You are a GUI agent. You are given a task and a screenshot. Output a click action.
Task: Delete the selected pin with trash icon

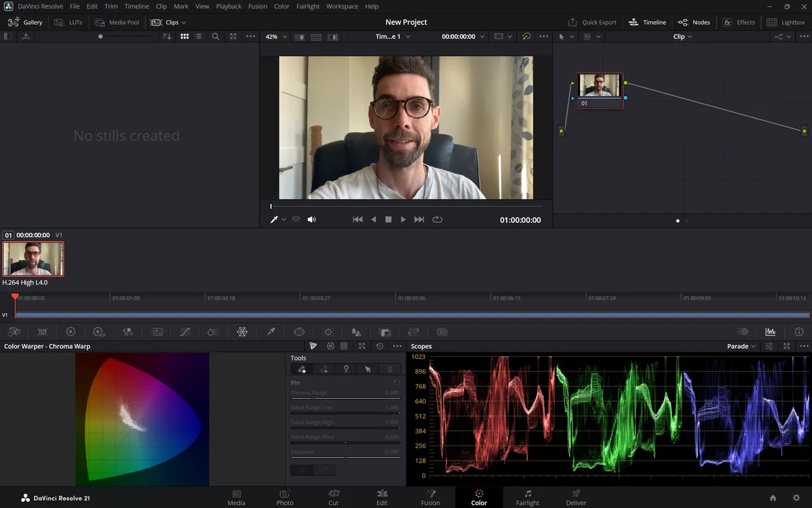pos(390,369)
